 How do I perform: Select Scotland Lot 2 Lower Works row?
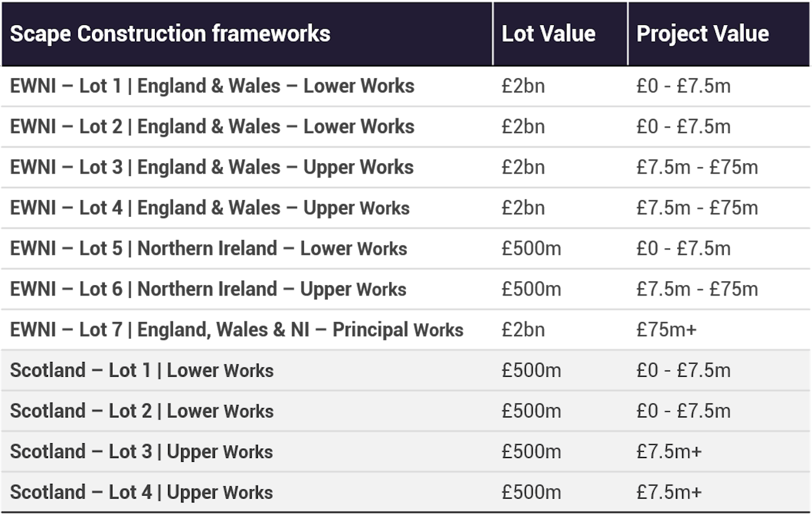point(406,411)
